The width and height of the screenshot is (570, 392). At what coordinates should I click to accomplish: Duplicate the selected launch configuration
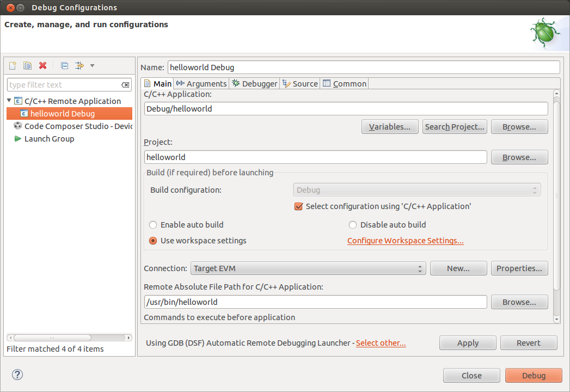pyautogui.click(x=27, y=65)
